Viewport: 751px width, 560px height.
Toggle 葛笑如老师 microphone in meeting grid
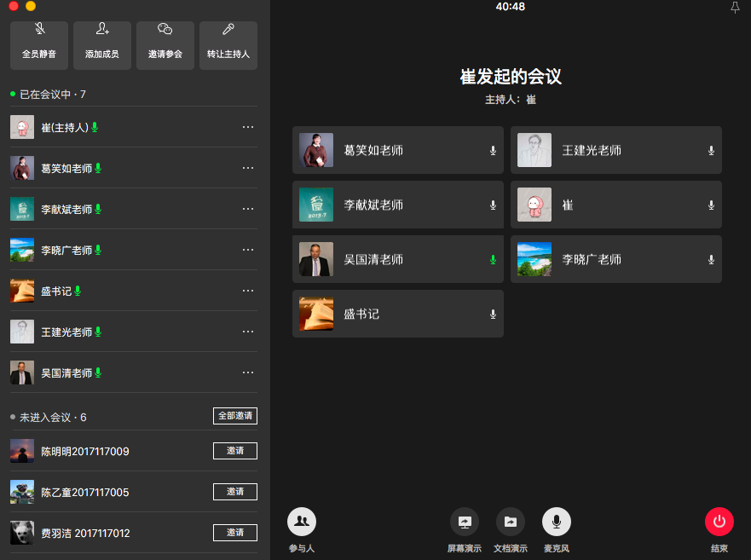(x=493, y=151)
